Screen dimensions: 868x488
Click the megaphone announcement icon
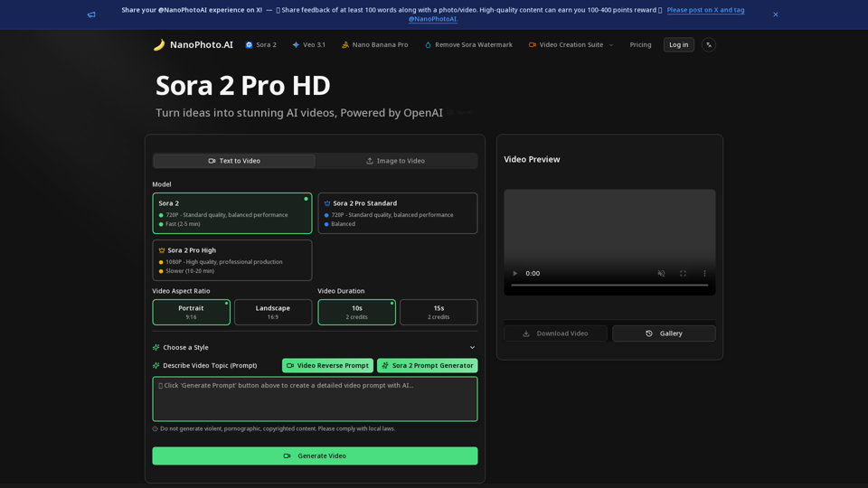pos(91,14)
